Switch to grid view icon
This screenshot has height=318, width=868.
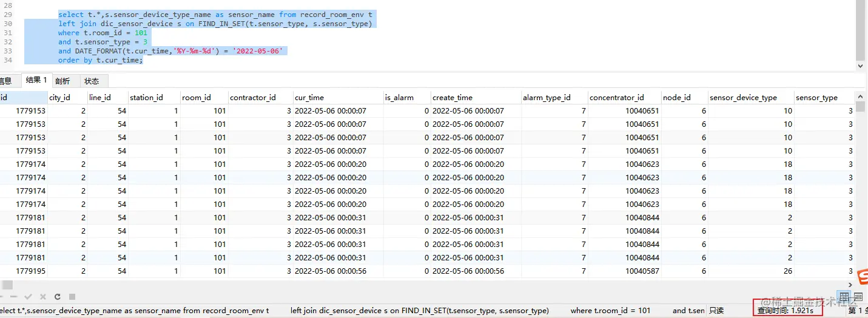click(x=844, y=297)
